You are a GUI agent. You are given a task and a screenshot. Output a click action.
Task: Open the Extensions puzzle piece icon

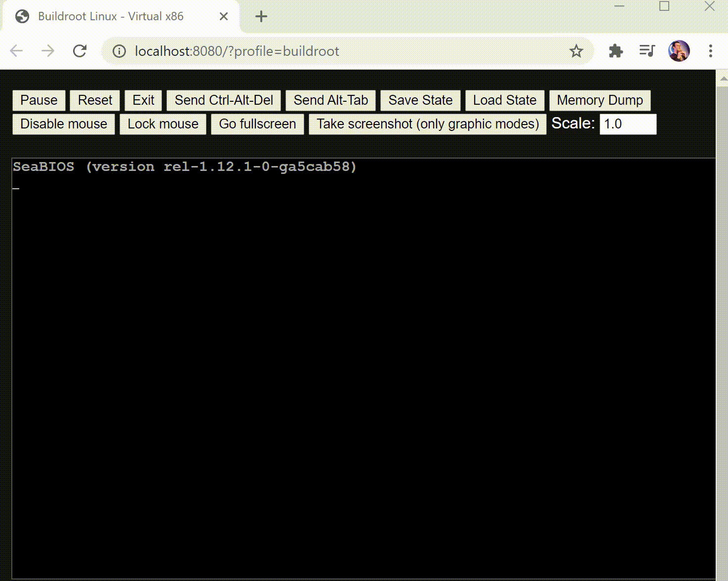pyautogui.click(x=615, y=51)
